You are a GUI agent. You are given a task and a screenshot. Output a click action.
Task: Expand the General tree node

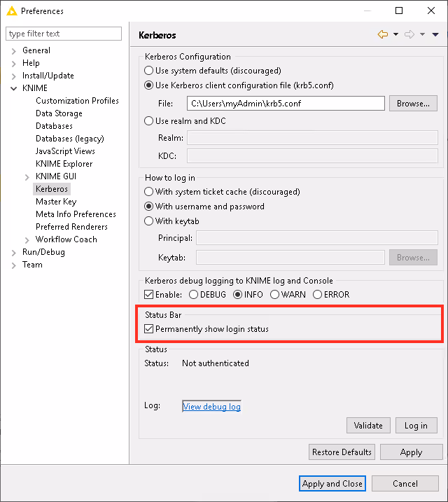(14, 51)
